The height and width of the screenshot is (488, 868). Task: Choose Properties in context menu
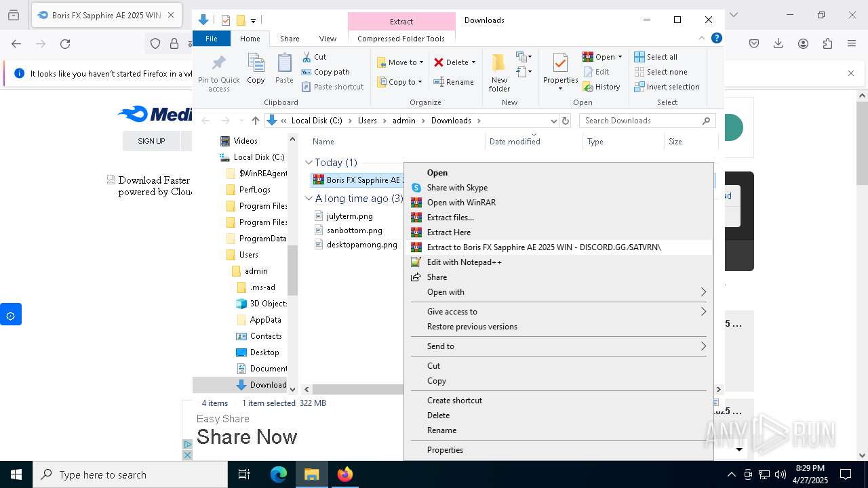pos(558,450)
